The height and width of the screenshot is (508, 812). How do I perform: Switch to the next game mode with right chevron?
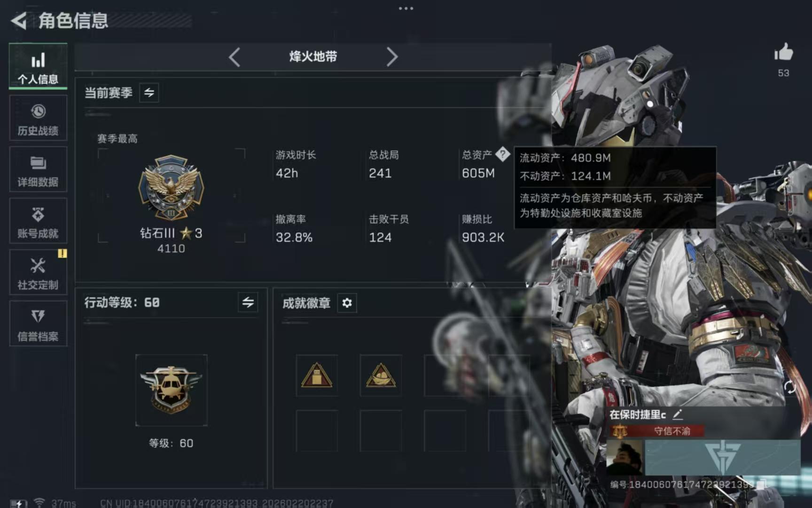click(x=392, y=57)
